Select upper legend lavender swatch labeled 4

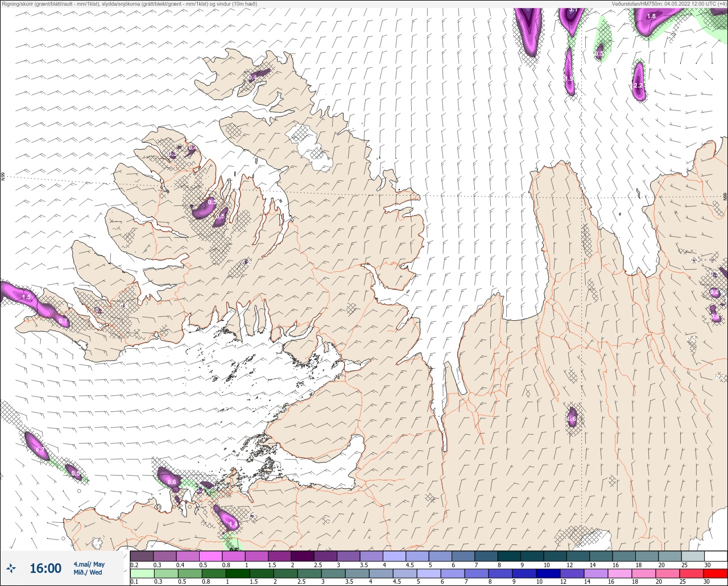click(x=395, y=556)
